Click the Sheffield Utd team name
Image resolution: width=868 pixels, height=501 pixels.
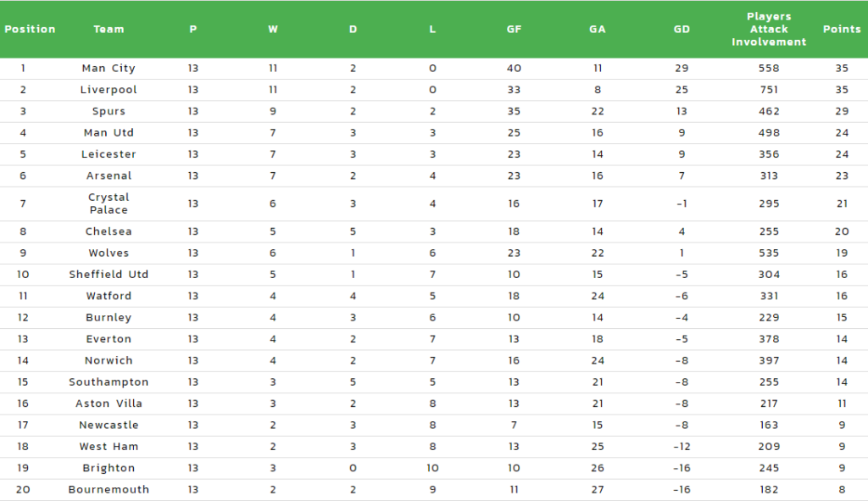[108, 275]
